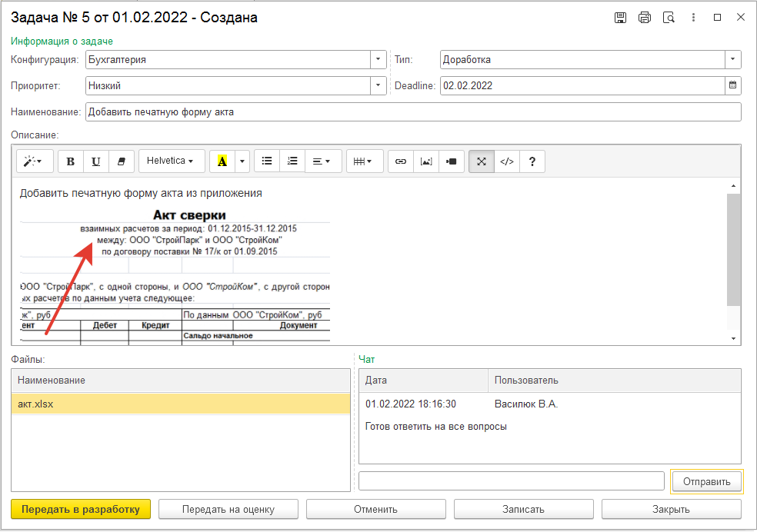Insert a hyperlink using the link icon
Viewport: 757px width, 532px height.
click(x=400, y=161)
